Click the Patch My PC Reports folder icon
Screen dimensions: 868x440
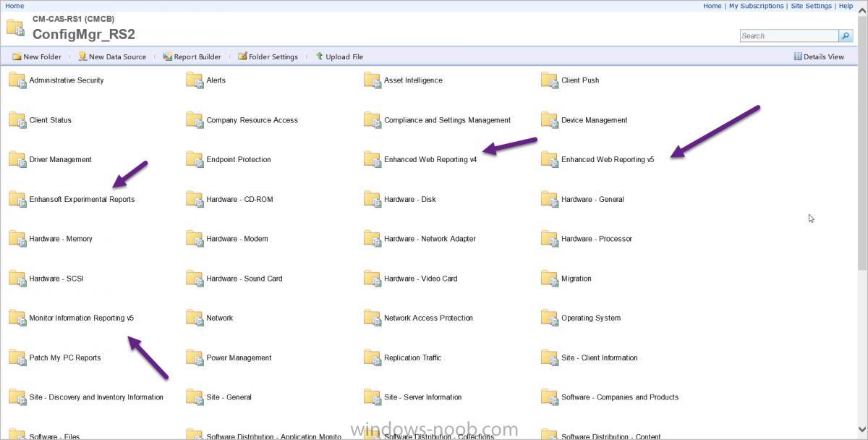point(17,357)
